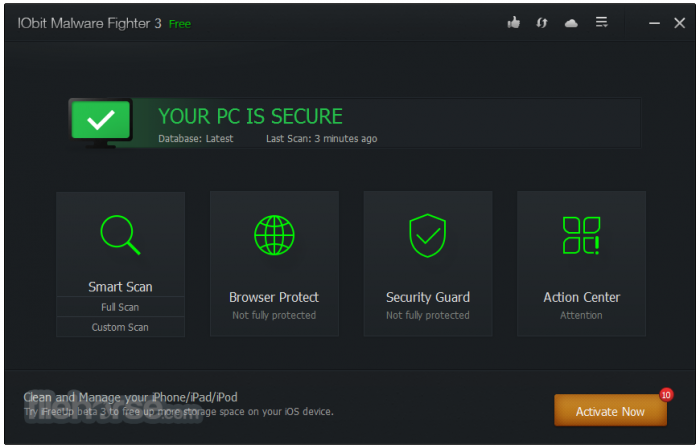Viewport: 700px width, 448px height.
Task: Click the Browser Protect globe icon
Action: [x=274, y=236]
